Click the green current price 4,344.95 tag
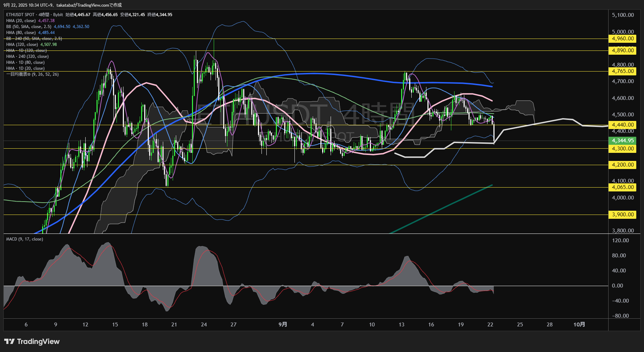The width and height of the screenshot is (644, 352). (622, 141)
